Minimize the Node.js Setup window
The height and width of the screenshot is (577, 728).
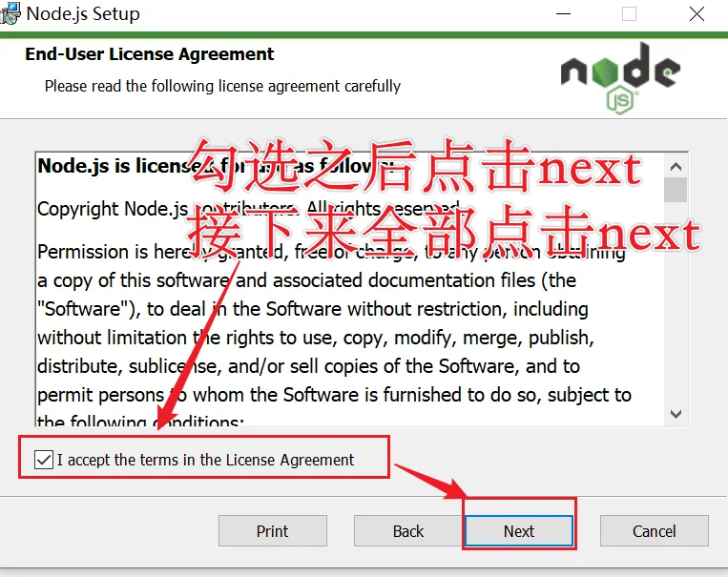pos(563,14)
